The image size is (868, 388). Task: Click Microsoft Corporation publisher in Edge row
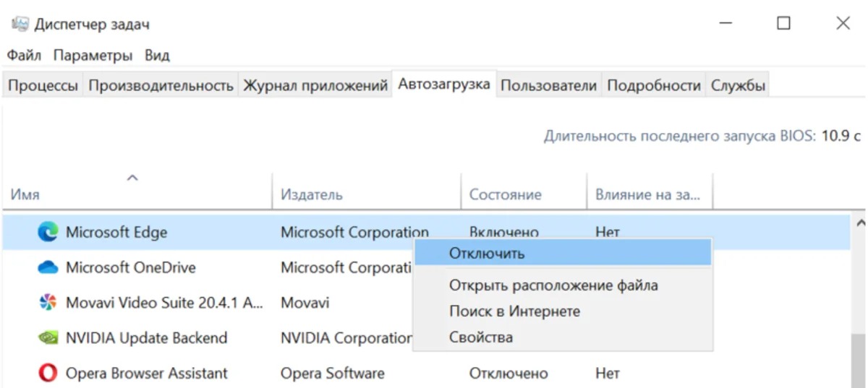[354, 232]
